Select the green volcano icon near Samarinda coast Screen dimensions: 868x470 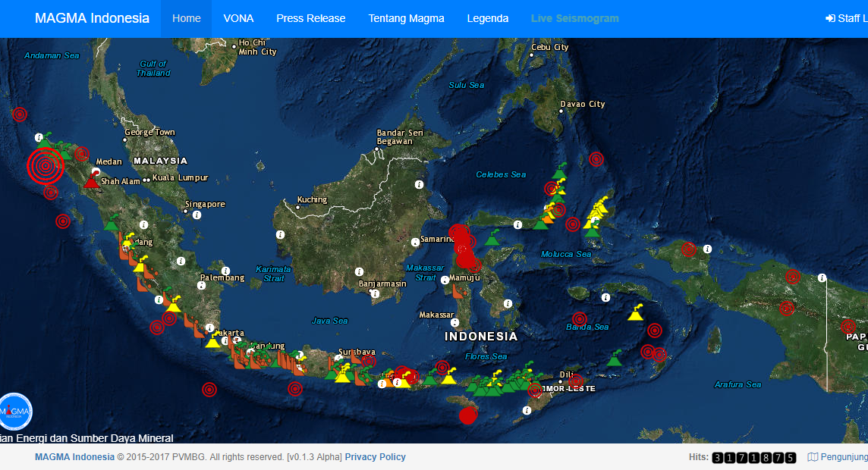click(x=492, y=238)
